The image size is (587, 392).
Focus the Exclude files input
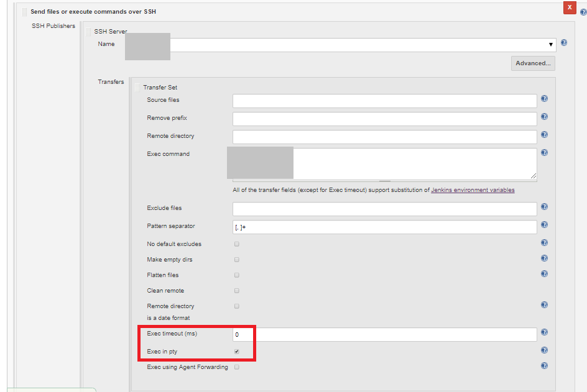pyautogui.click(x=385, y=209)
